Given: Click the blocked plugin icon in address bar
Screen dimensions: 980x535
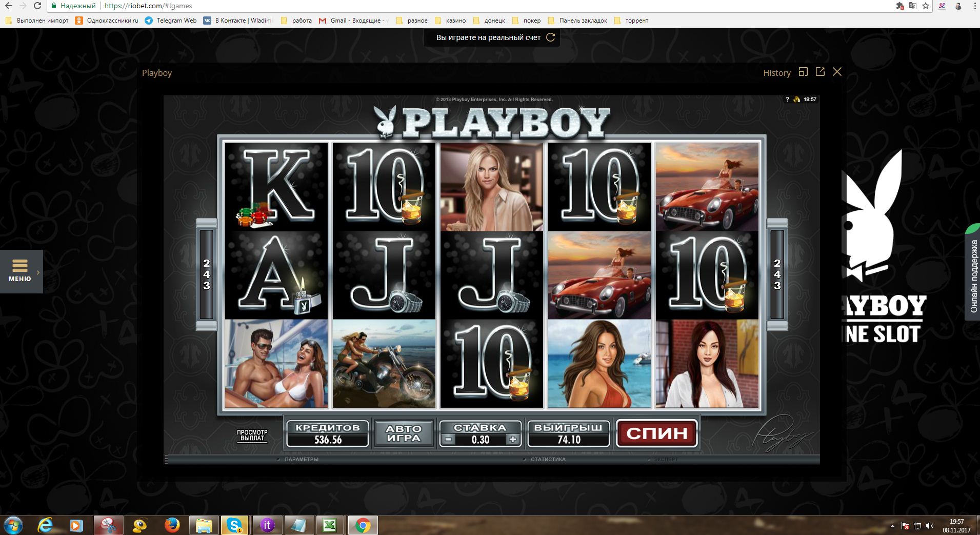Looking at the screenshot, I should [x=899, y=6].
